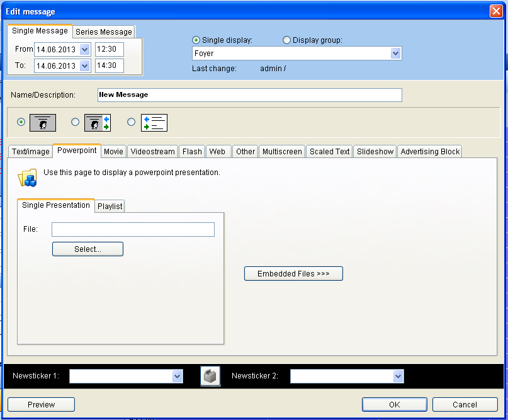Click into the Name/Description text field
Screen dimensions: 508x420
point(249,95)
